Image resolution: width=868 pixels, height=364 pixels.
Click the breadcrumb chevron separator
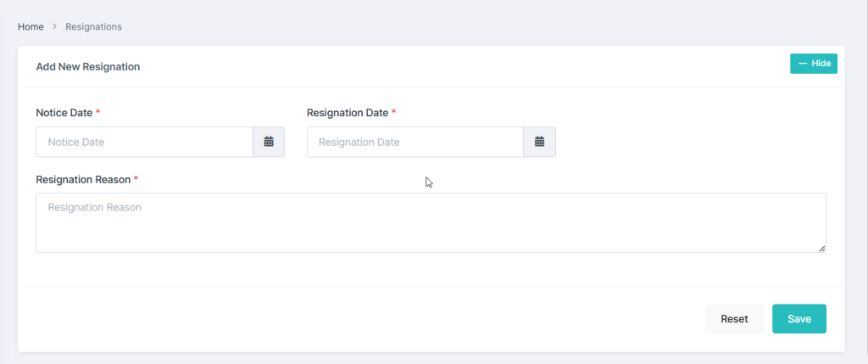[x=54, y=27]
